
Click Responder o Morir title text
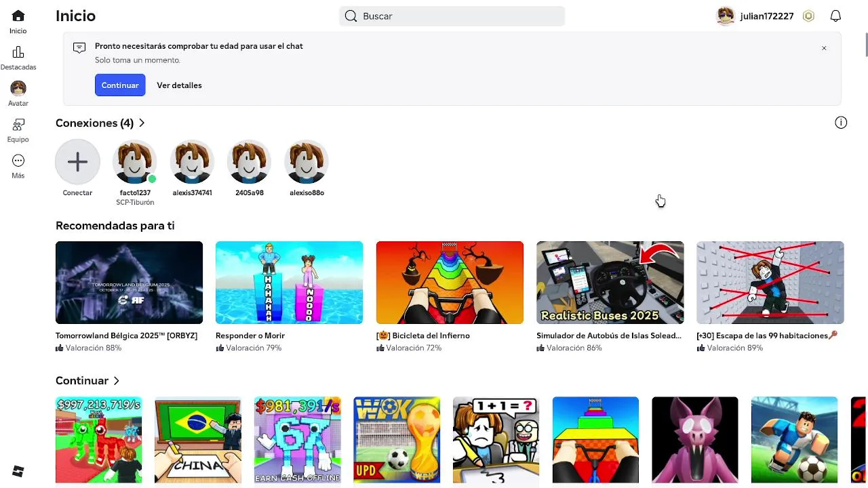[x=250, y=335]
